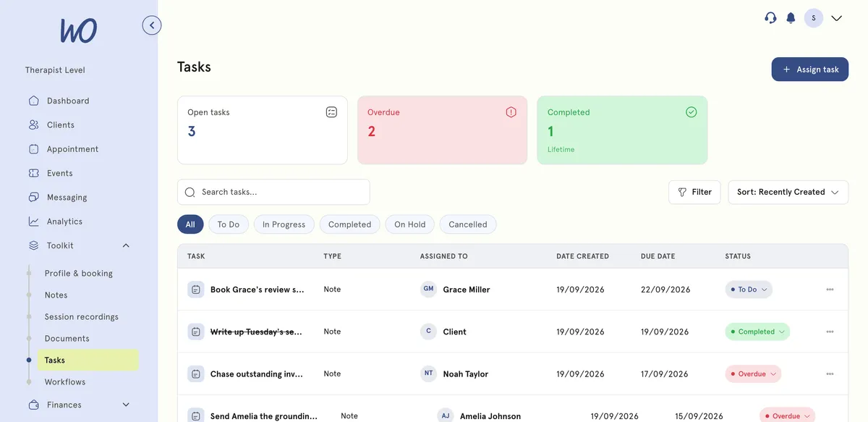
Task: Collapse the Toolkit section chevron
Action: pyautogui.click(x=126, y=245)
